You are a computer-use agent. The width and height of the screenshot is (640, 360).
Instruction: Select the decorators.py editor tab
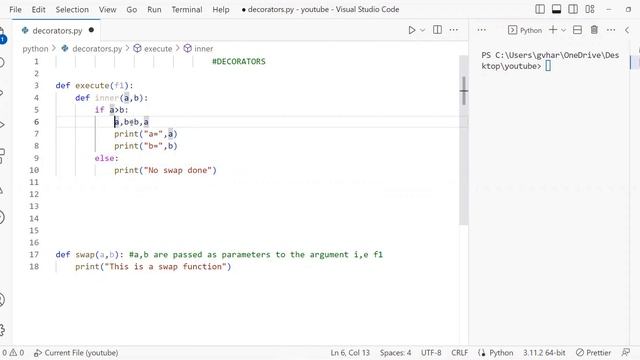pos(57,31)
